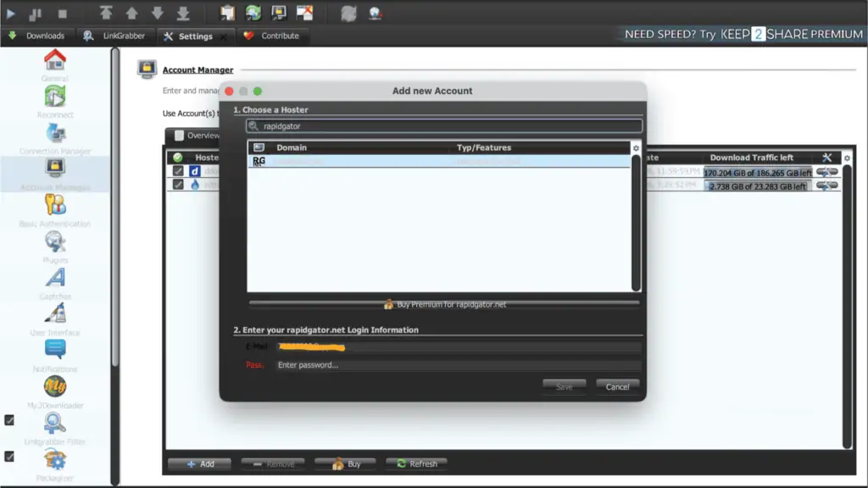Cancel the Add new Account dialog
Viewport: 868px width, 488px height.
click(617, 386)
